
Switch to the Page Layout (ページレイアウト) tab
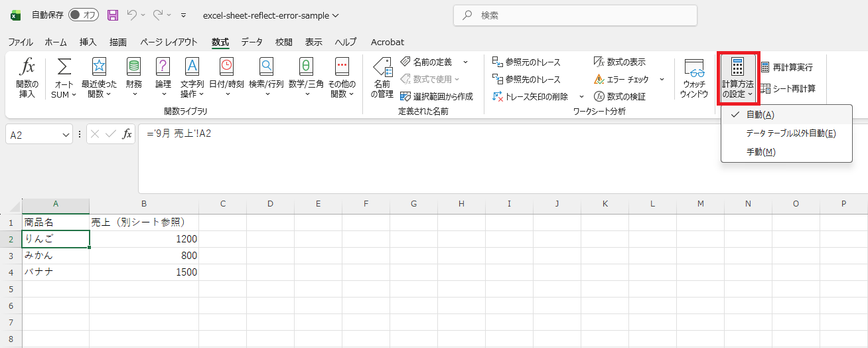pyautogui.click(x=169, y=42)
